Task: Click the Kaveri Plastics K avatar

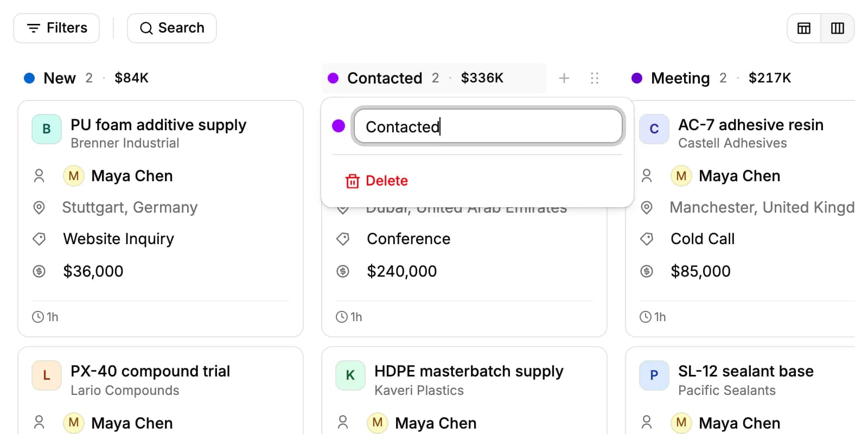Action: (x=350, y=375)
